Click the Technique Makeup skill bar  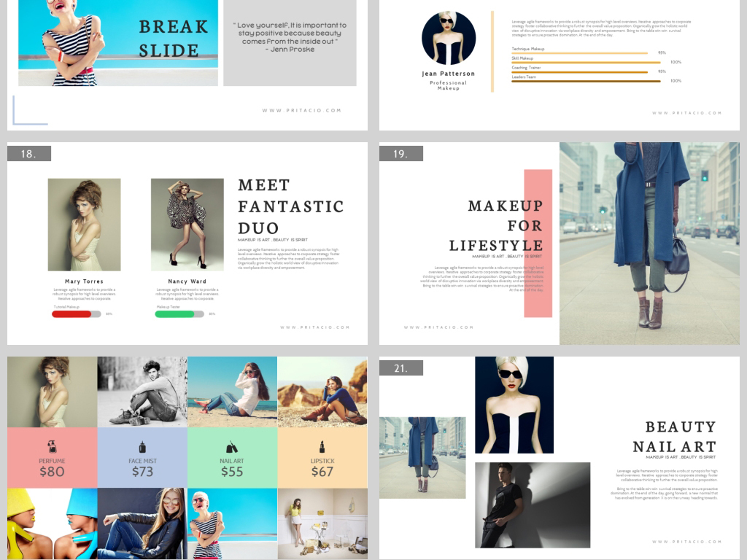579,52
